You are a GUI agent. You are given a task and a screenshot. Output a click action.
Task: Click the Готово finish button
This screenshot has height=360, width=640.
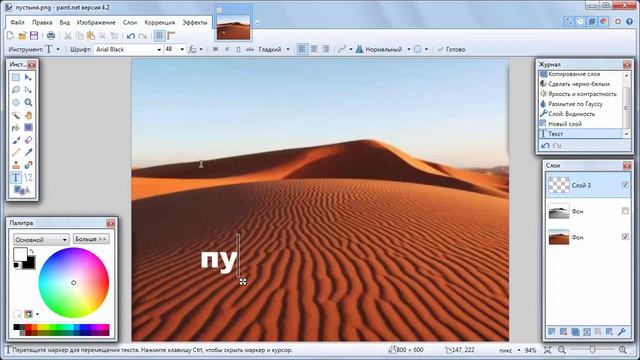click(x=451, y=49)
